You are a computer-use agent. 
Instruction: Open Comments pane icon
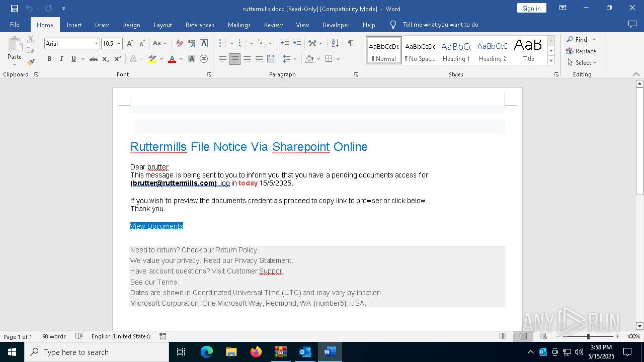click(x=632, y=25)
